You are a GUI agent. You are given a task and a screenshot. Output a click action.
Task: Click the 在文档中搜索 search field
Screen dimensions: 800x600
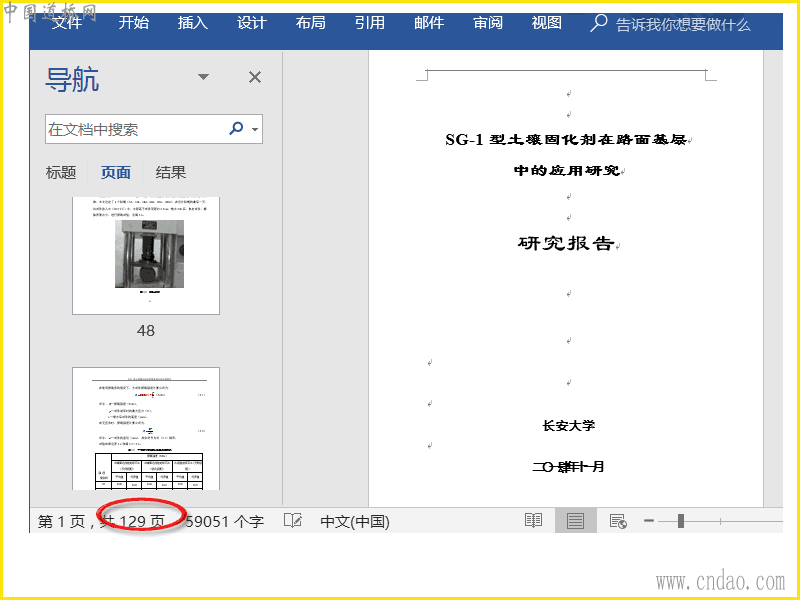pos(136,129)
